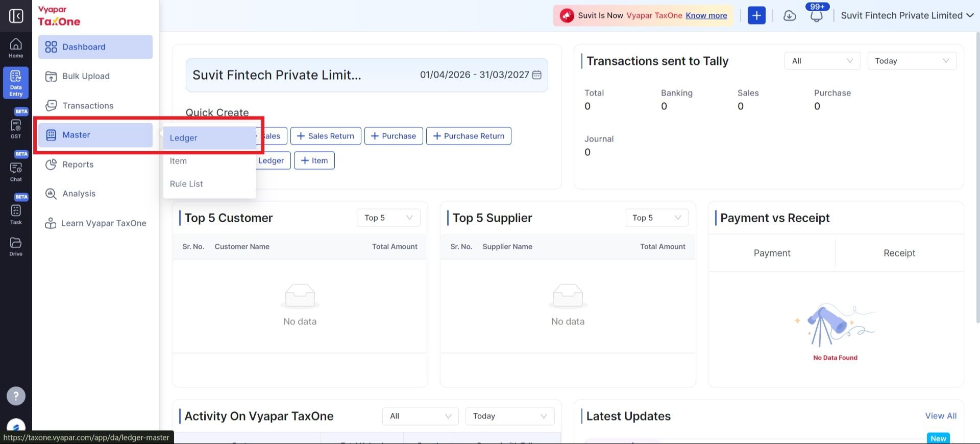Choose Rule List from the Master submenu
The image size is (980, 444).
point(209,184)
